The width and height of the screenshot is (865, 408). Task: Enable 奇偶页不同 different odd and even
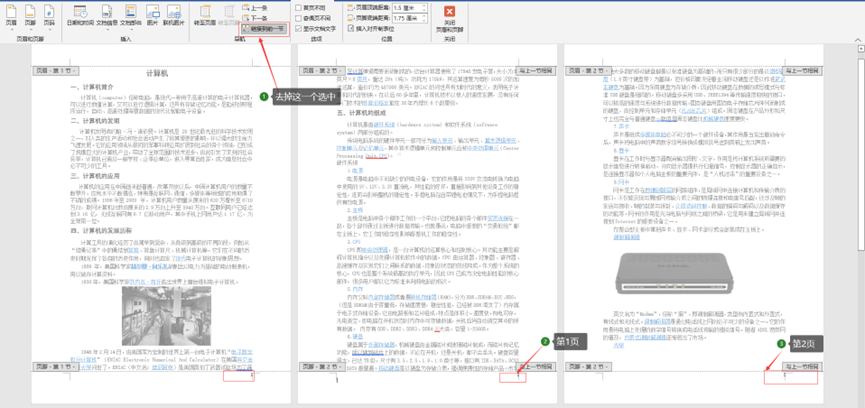(313, 18)
